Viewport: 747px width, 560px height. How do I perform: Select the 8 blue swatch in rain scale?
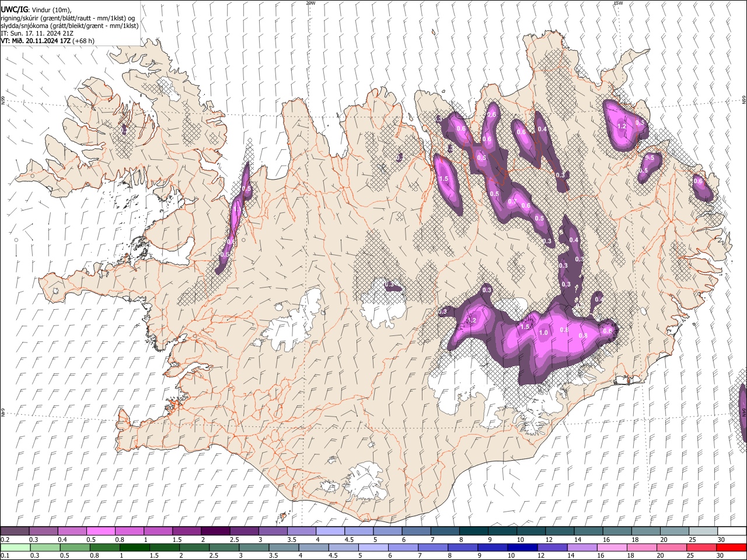coord(463,547)
